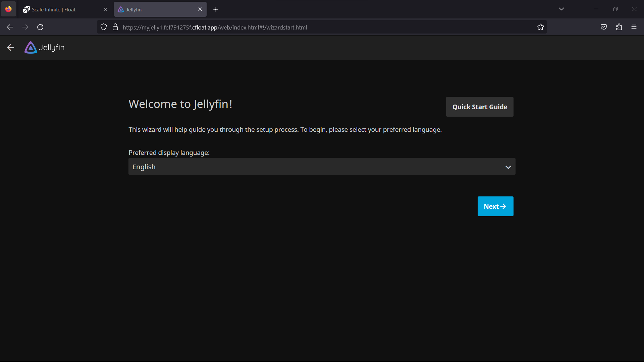Screen dimensions: 644x362
Task: Proceed with the Next button
Action: [x=495, y=206]
